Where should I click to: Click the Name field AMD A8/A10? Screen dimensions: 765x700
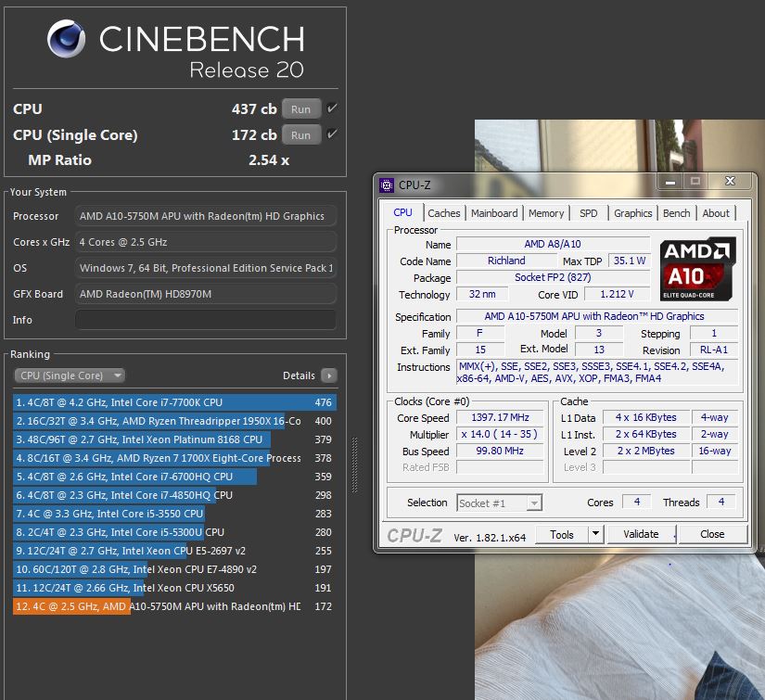click(553, 244)
